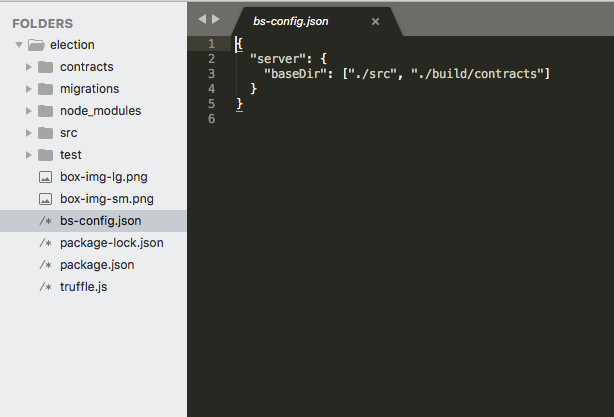Click the election open-folder icon
614x417 pixels.
36,45
